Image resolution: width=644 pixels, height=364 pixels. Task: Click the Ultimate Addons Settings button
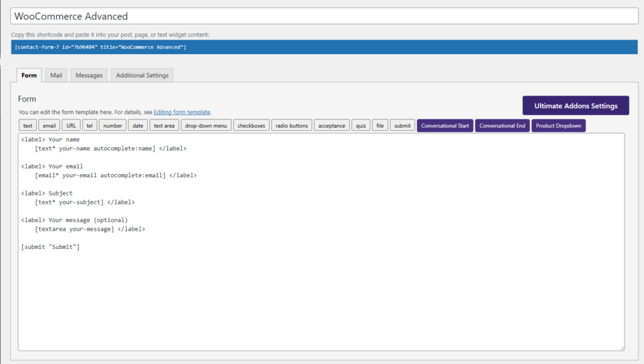576,106
